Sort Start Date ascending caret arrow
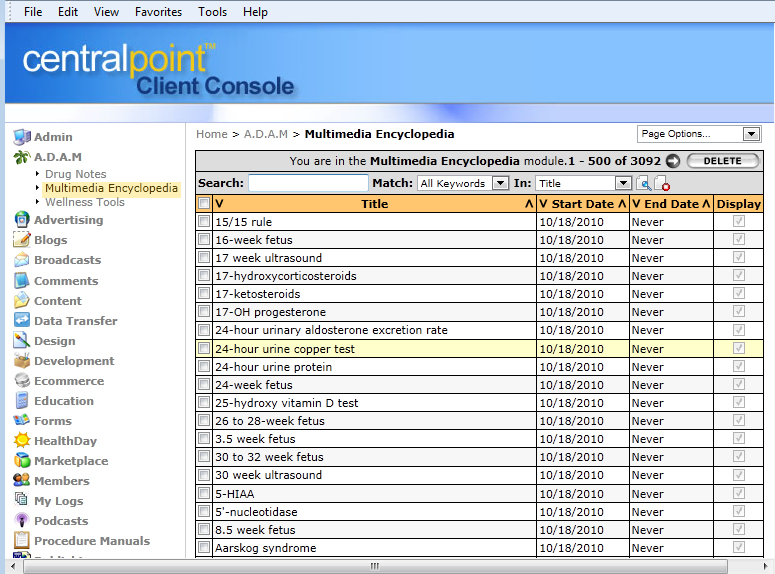 coord(622,204)
